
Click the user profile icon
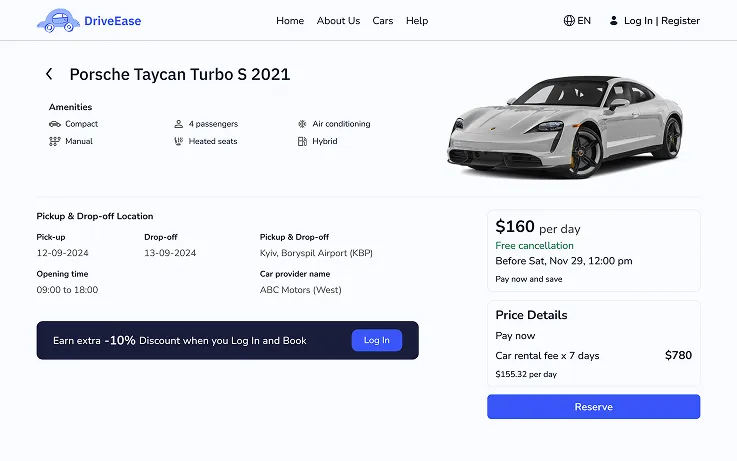pyautogui.click(x=613, y=21)
